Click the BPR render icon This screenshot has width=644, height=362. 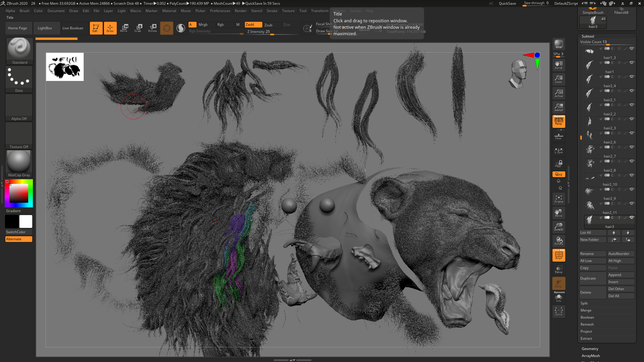click(558, 44)
